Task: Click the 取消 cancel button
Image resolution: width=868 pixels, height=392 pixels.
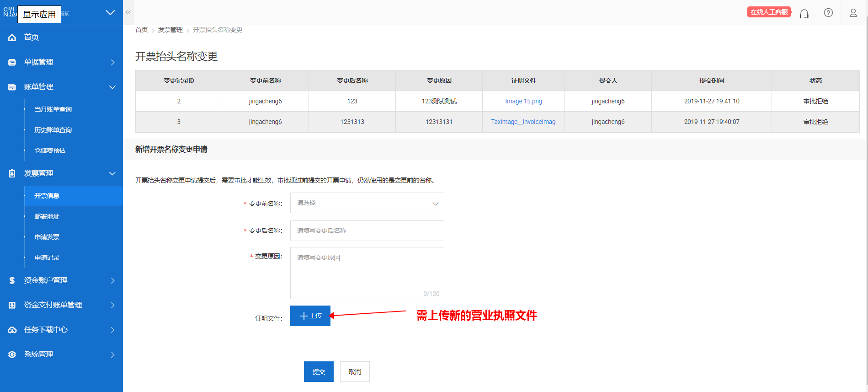Action: 355,371
